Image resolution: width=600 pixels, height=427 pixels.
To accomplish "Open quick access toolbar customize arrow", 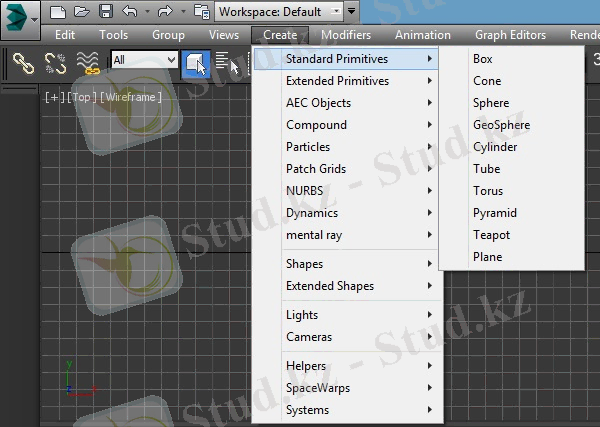I will 351,11.
